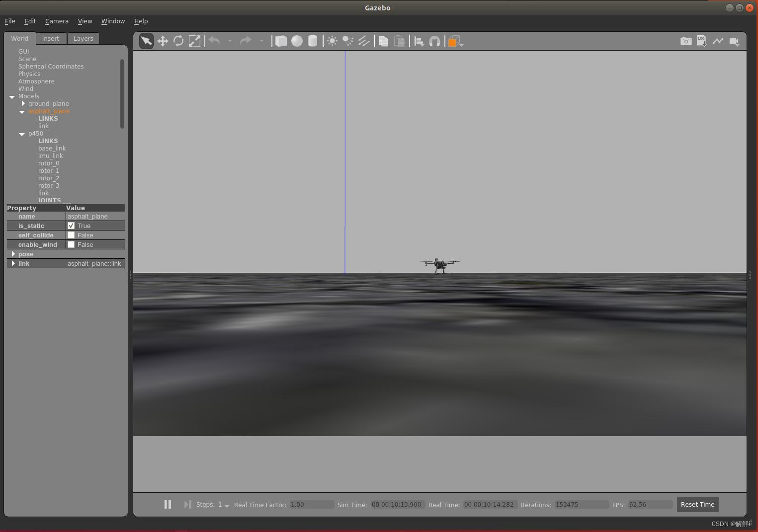Collapse the asphalt_plane tree node
Screen dimensions: 758x532
point(22,112)
